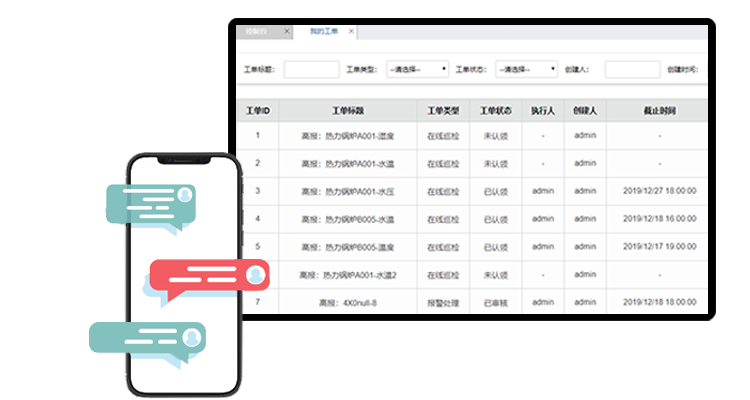Screen dimensions: 750x400
Task: Select the 我的工单 tab
Action: pos(322,32)
